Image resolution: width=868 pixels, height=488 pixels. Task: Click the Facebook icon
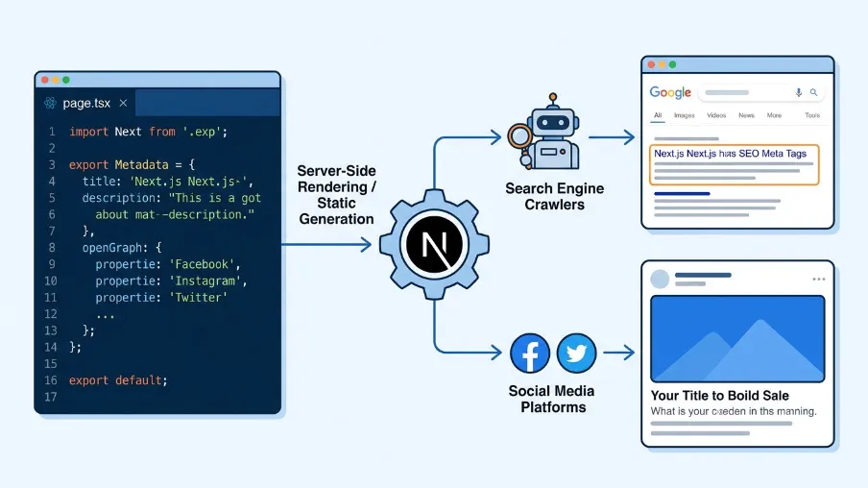tap(530, 353)
